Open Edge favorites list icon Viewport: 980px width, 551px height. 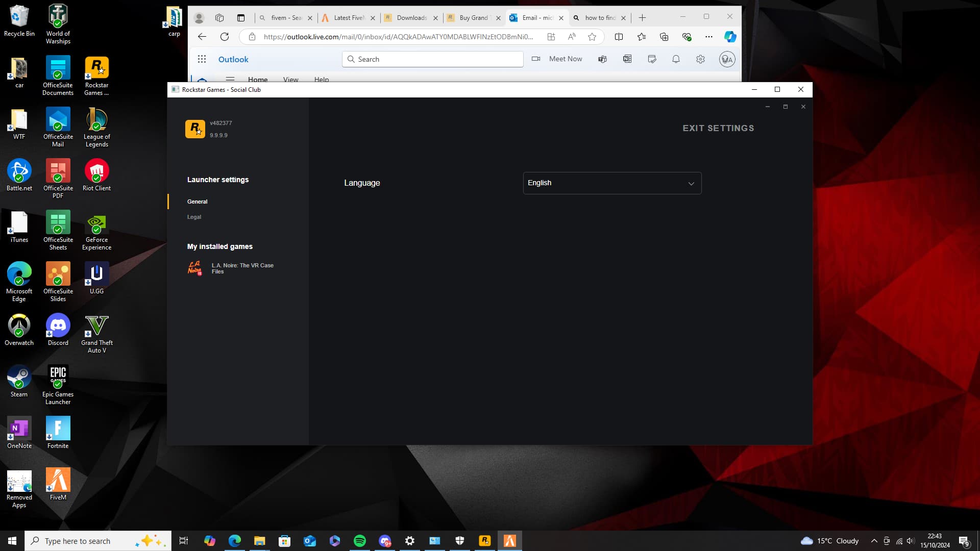click(642, 37)
